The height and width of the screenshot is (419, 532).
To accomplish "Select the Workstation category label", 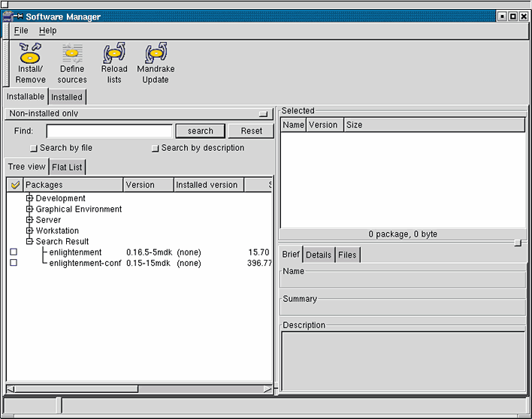I will (57, 231).
